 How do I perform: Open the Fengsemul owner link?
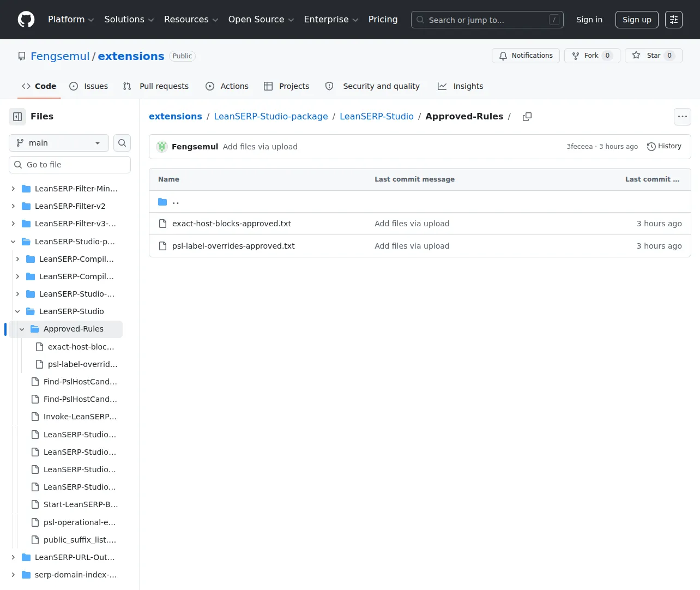pyautogui.click(x=60, y=56)
